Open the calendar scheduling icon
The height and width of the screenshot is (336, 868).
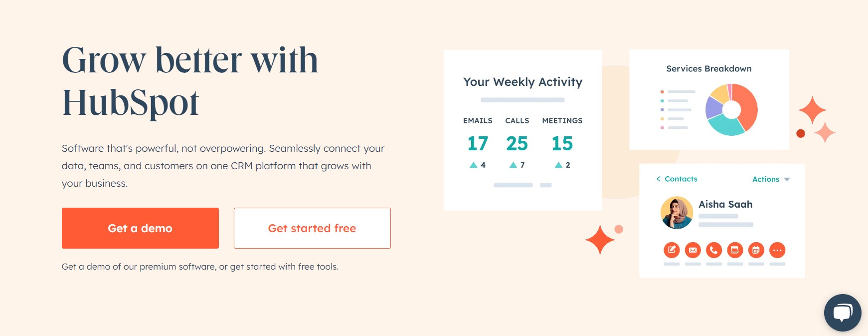point(756,250)
